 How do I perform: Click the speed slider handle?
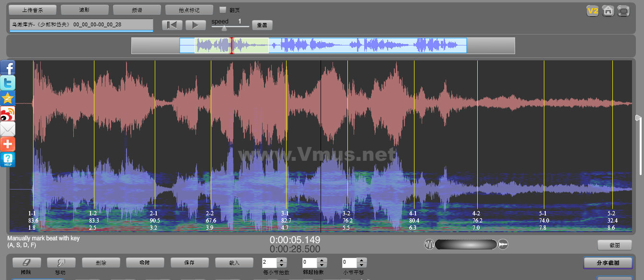point(224,28)
